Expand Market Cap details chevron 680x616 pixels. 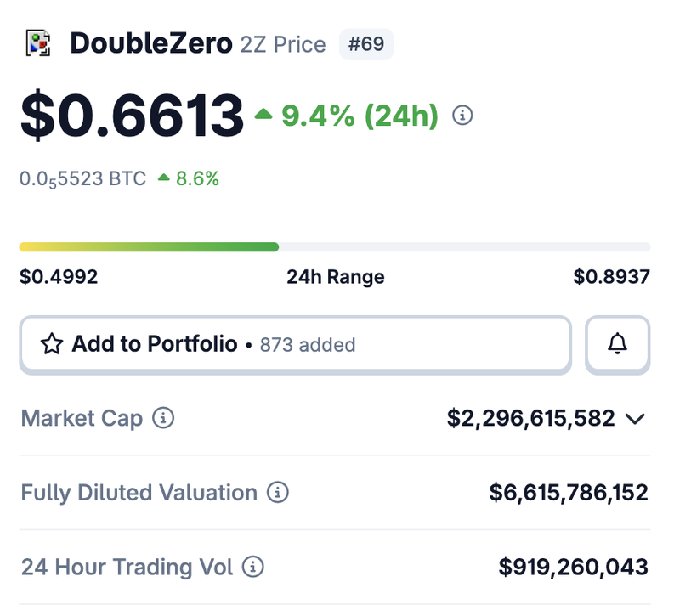click(635, 419)
